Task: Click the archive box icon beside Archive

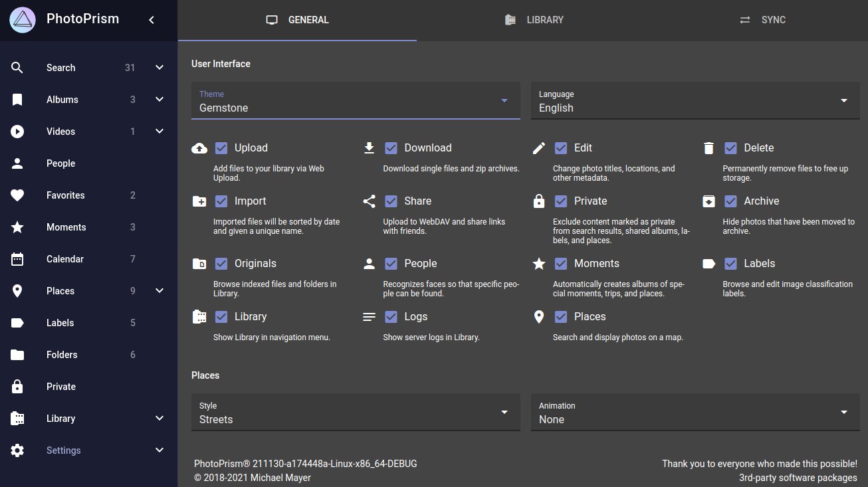Action: 709,201
